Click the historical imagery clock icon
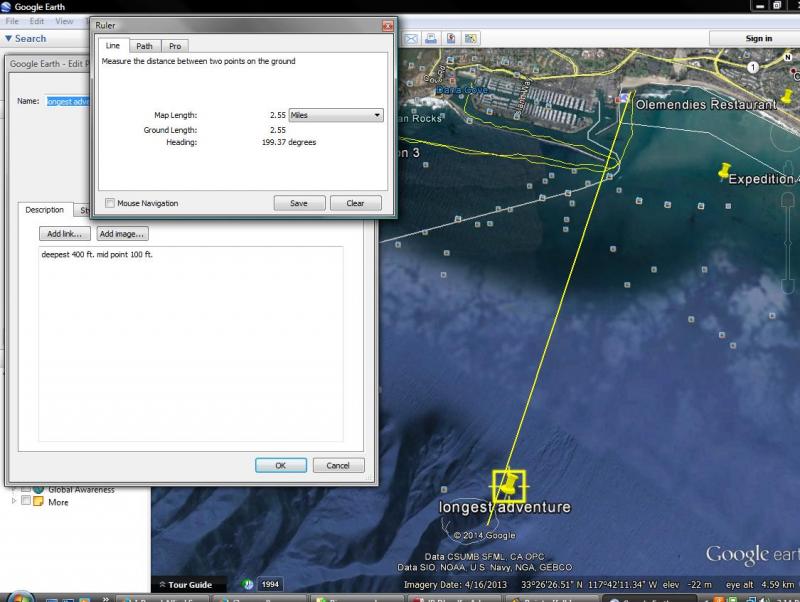 248,585
